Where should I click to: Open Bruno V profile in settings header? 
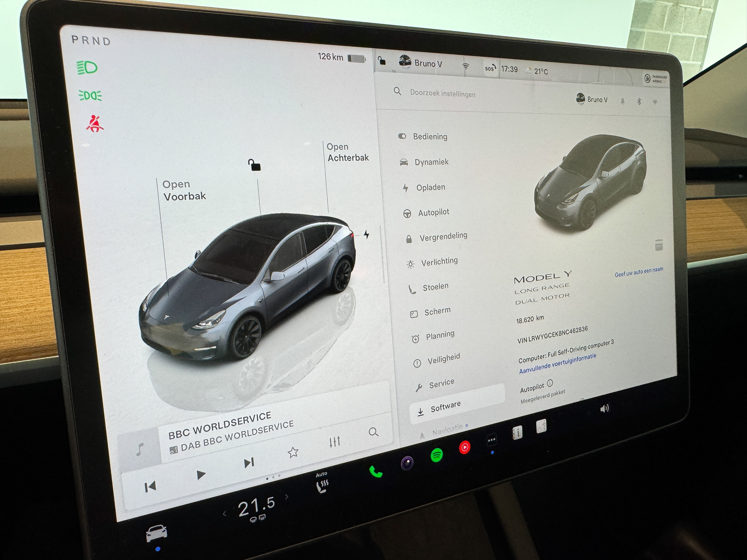[592, 99]
